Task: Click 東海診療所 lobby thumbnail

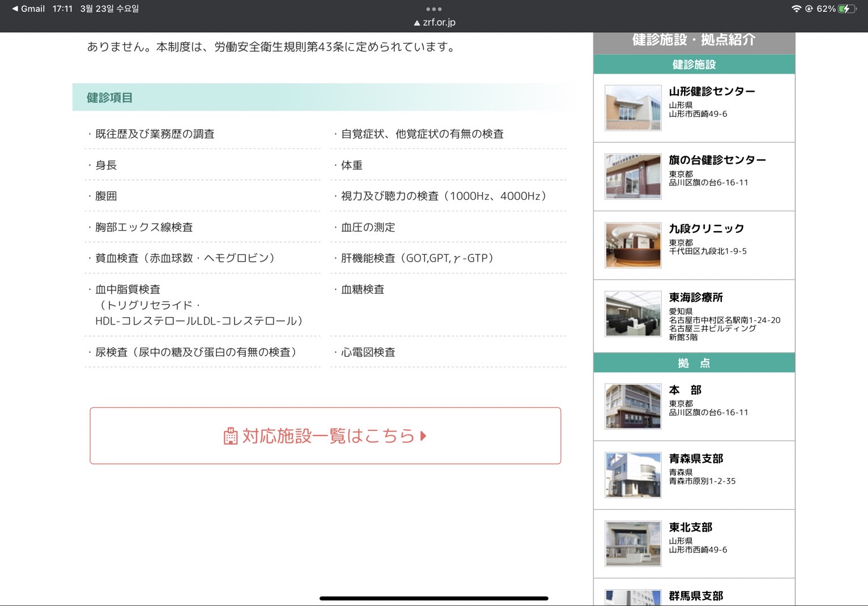Action: click(633, 314)
